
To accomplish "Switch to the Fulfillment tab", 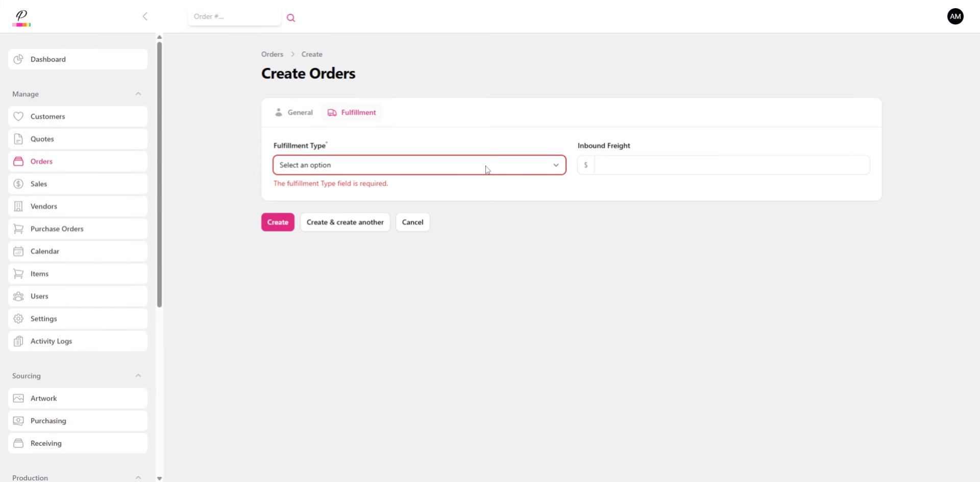I will tap(351, 112).
